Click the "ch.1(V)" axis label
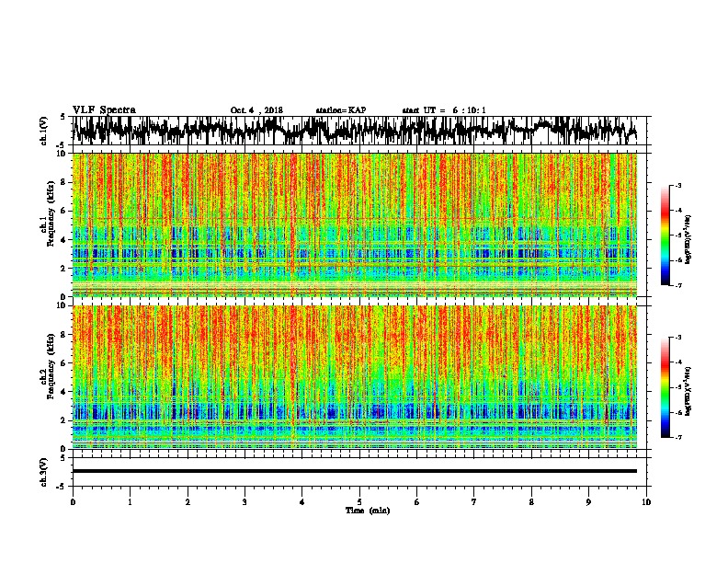This screenshot has width=728, height=563. (44, 131)
